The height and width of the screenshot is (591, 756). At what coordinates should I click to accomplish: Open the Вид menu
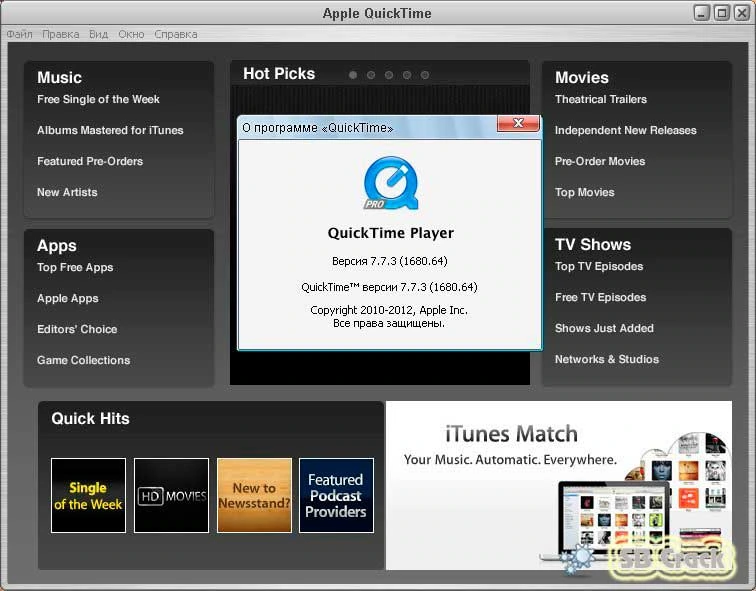98,34
